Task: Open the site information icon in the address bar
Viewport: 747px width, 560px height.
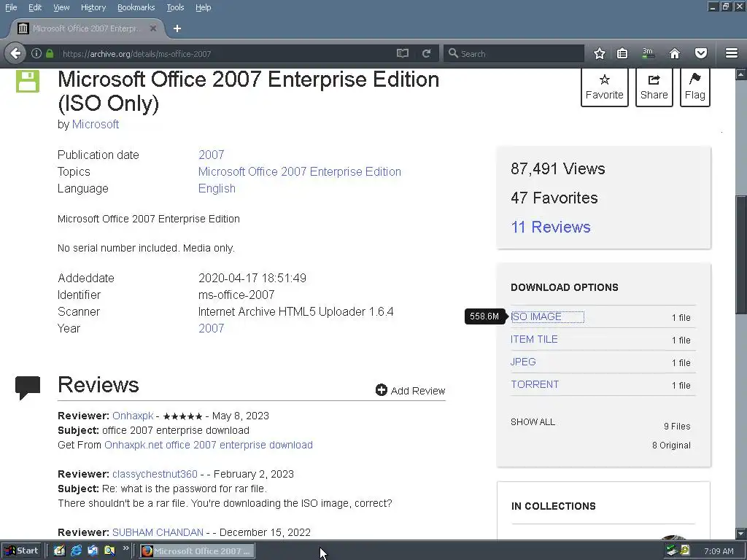Action: click(36, 53)
